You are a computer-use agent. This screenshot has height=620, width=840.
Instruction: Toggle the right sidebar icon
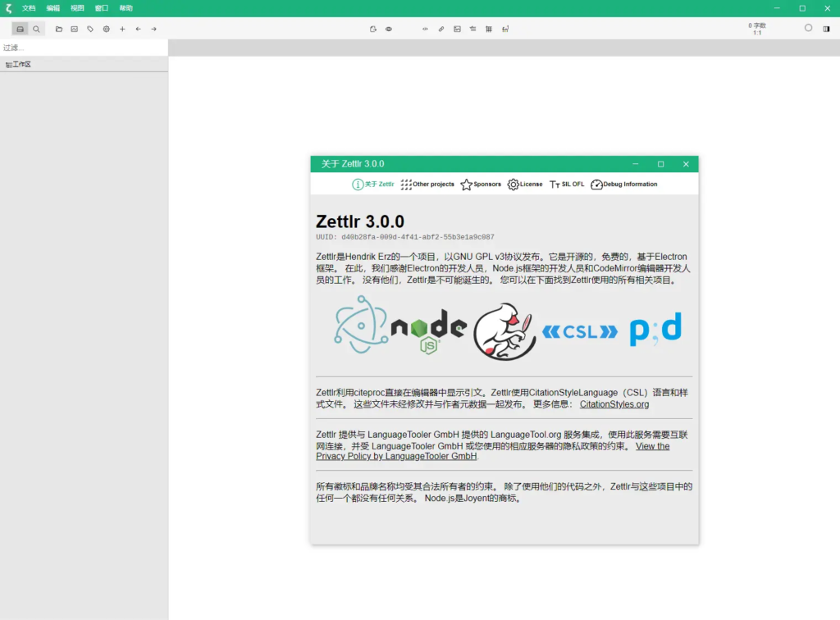[827, 29]
